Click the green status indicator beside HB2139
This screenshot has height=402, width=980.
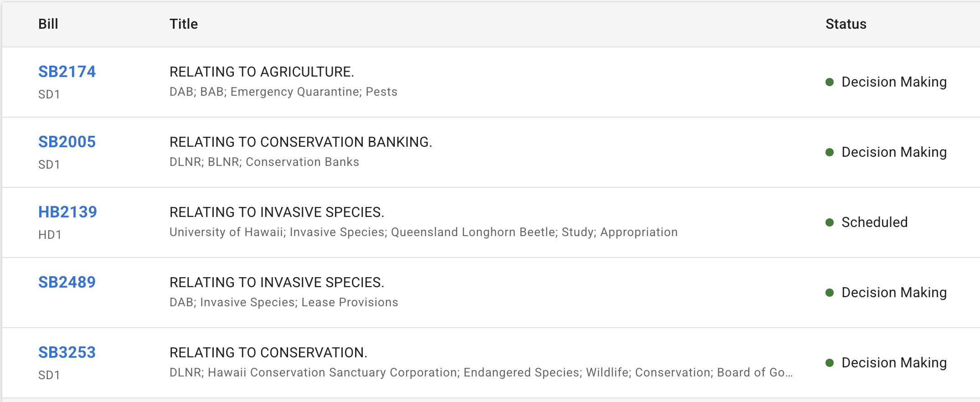[x=830, y=222]
